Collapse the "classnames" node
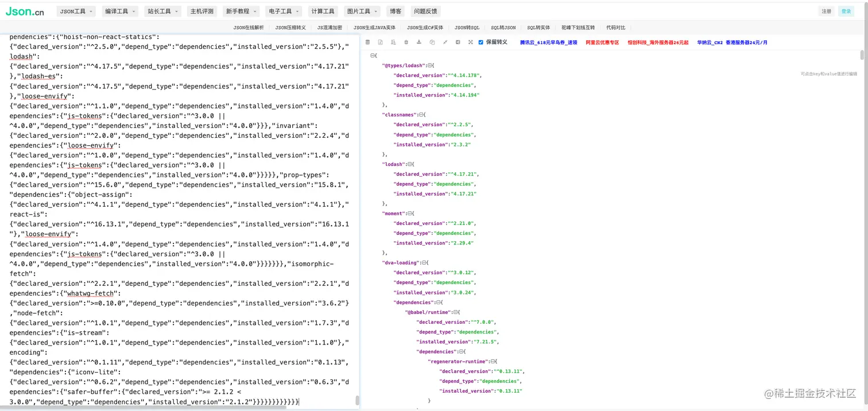 421,115
